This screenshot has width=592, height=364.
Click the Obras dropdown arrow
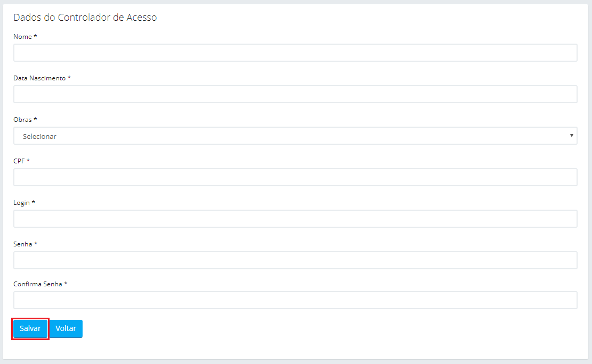coord(571,136)
